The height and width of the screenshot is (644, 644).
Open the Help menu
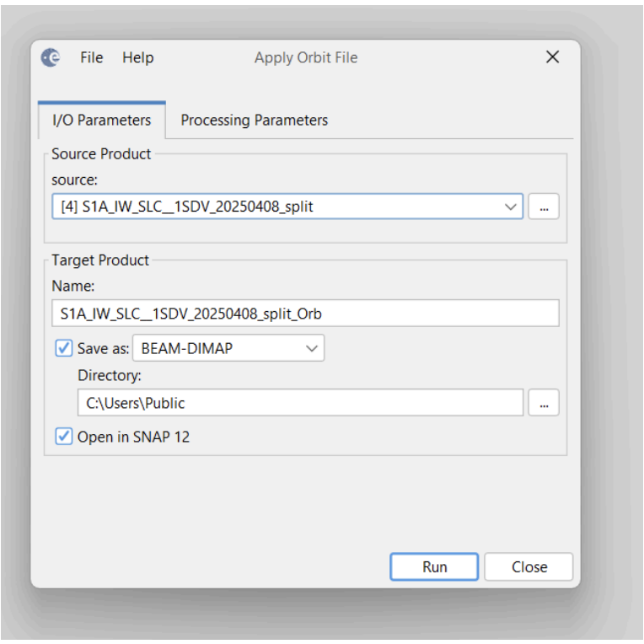click(138, 57)
